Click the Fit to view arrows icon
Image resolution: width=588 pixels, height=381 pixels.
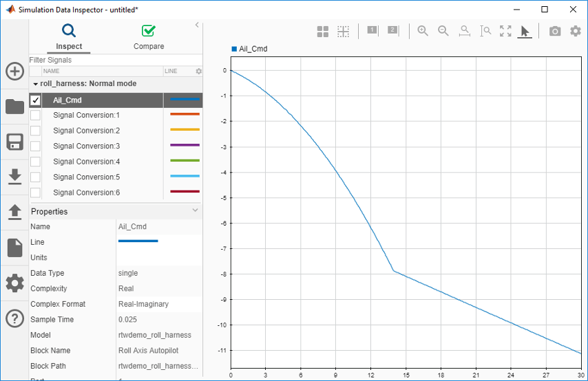point(505,31)
